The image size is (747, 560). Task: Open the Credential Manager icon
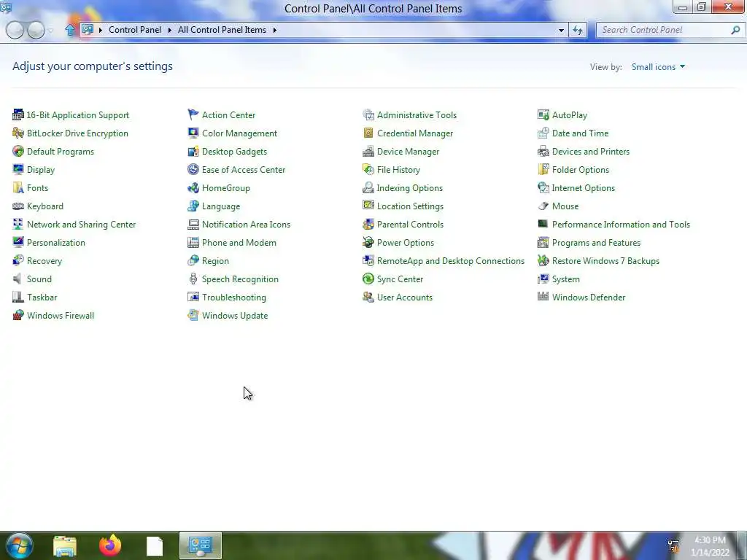click(x=368, y=133)
